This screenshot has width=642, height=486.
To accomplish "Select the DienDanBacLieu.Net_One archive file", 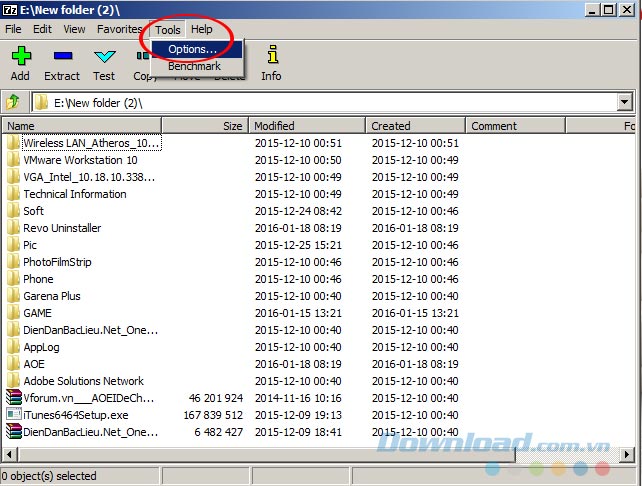I will click(x=90, y=432).
